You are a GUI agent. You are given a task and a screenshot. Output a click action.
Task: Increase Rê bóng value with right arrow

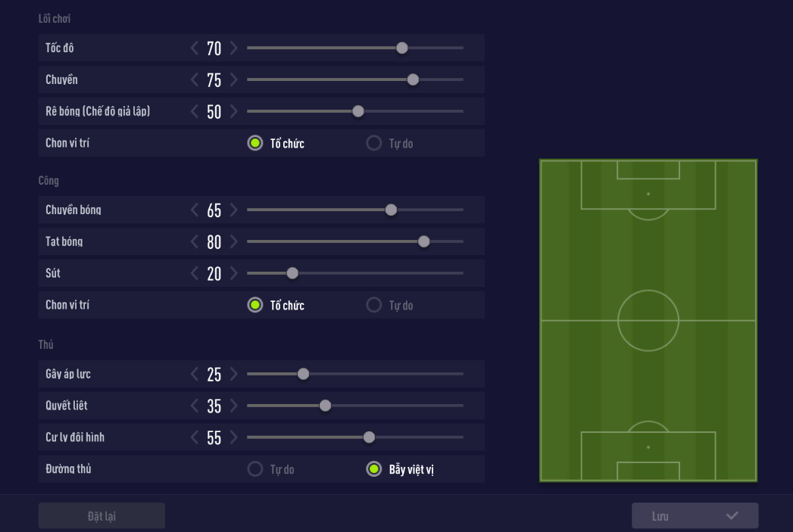coord(233,111)
